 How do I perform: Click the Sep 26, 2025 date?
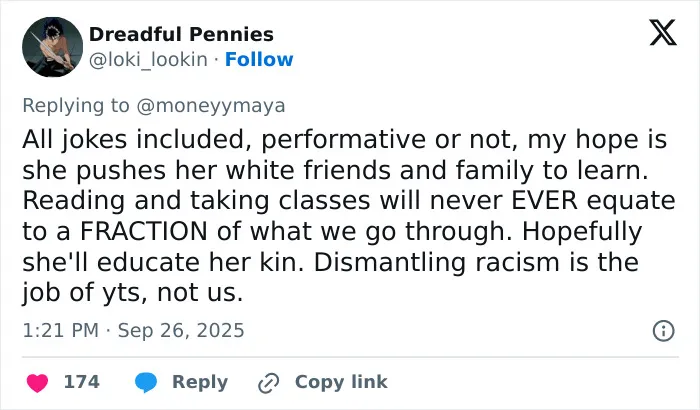tap(181, 331)
